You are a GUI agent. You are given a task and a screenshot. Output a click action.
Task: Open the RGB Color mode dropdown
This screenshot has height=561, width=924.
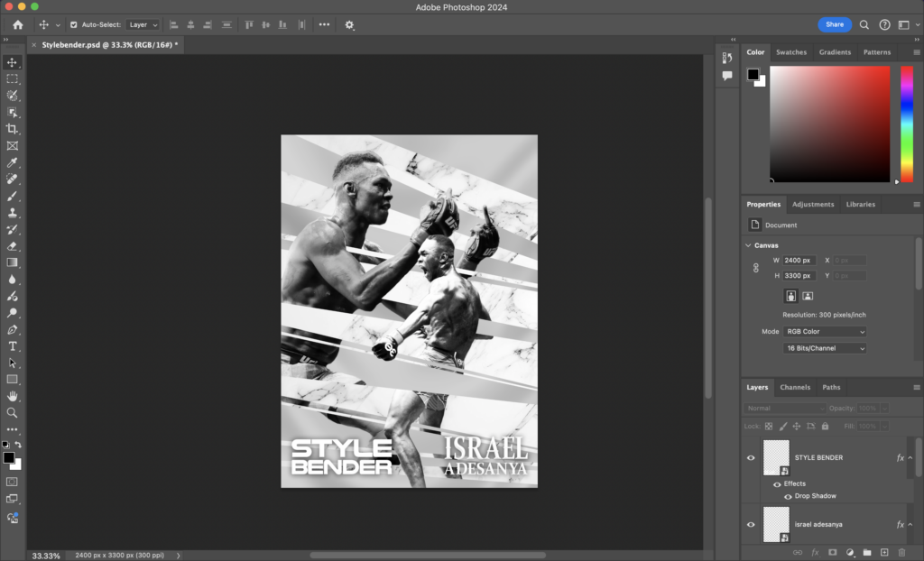tap(825, 332)
